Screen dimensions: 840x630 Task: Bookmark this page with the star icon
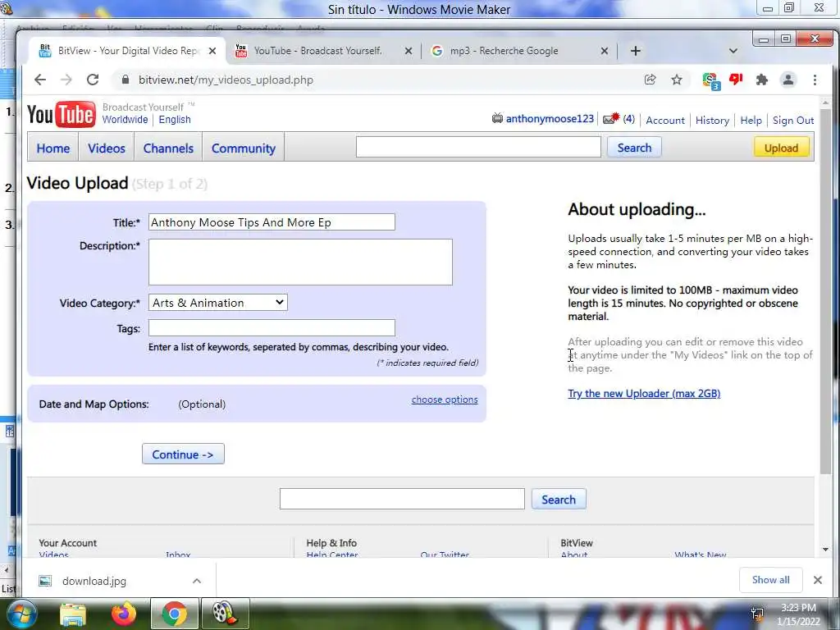point(677,80)
